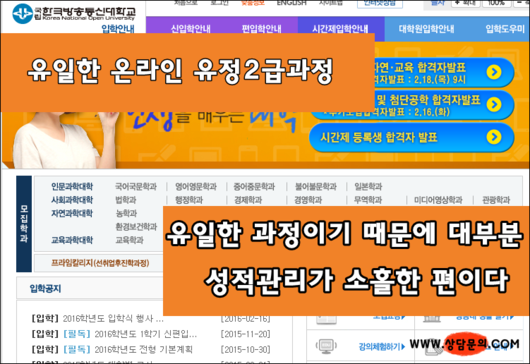Select 사회과학대학 college
This screenshot has height=364, width=530.
pos(72,200)
